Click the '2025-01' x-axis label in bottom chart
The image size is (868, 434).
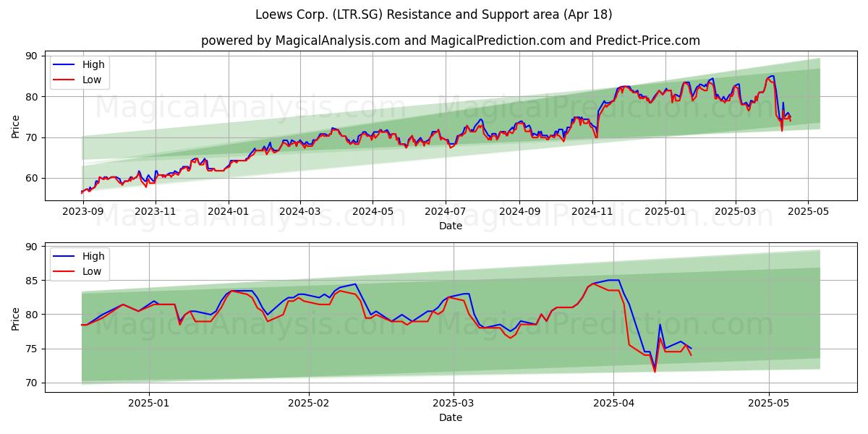coord(148,403)
